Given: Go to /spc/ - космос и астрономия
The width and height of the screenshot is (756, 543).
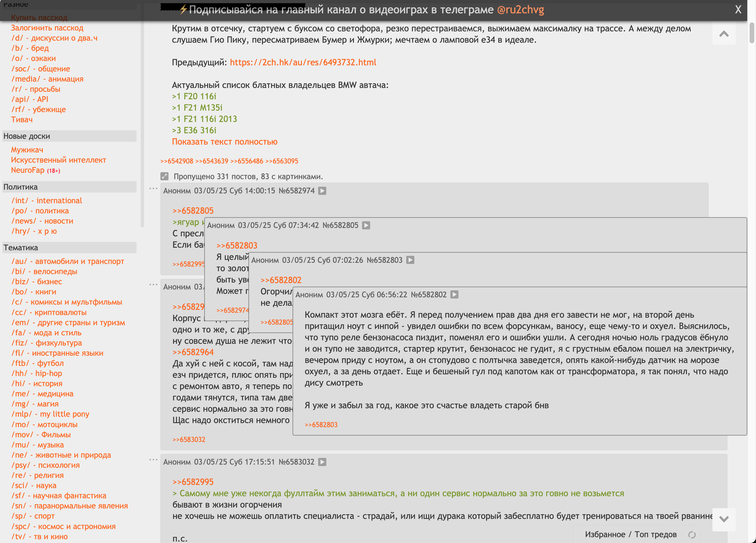Looking at the screenshot, I should 64,527.
